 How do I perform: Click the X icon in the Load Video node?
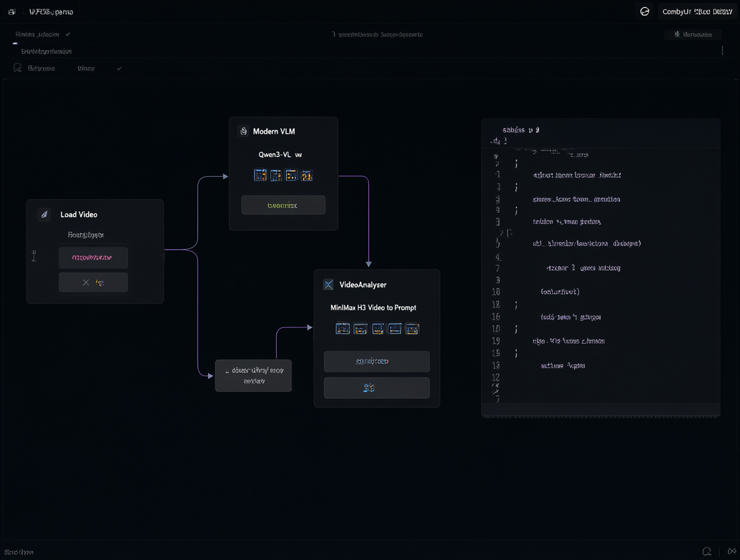86,282
